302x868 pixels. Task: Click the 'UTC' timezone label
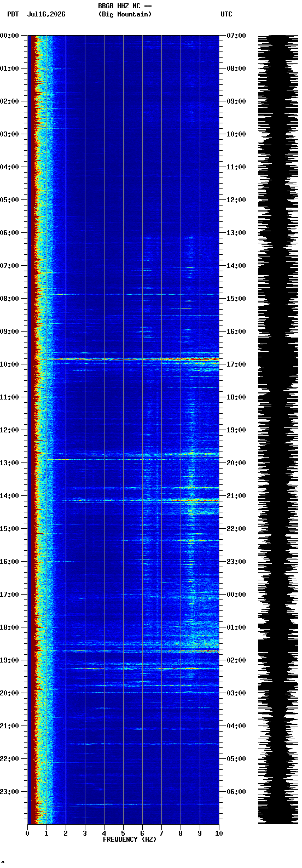click(226, 14)
